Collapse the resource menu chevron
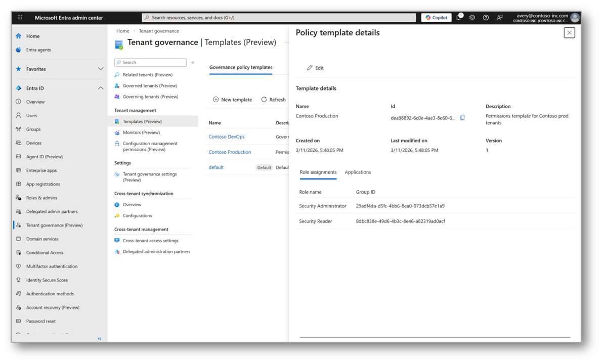The width and height of the screenshot is (603, 364). [x=193, y=62]
